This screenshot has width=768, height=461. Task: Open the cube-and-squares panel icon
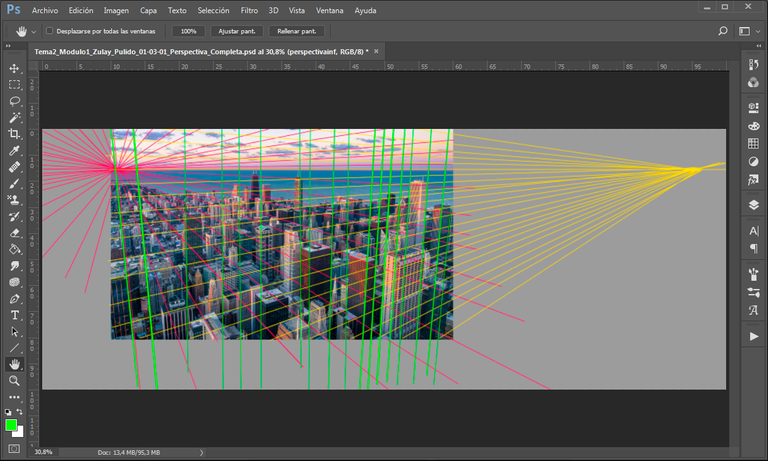click(753, 108)
